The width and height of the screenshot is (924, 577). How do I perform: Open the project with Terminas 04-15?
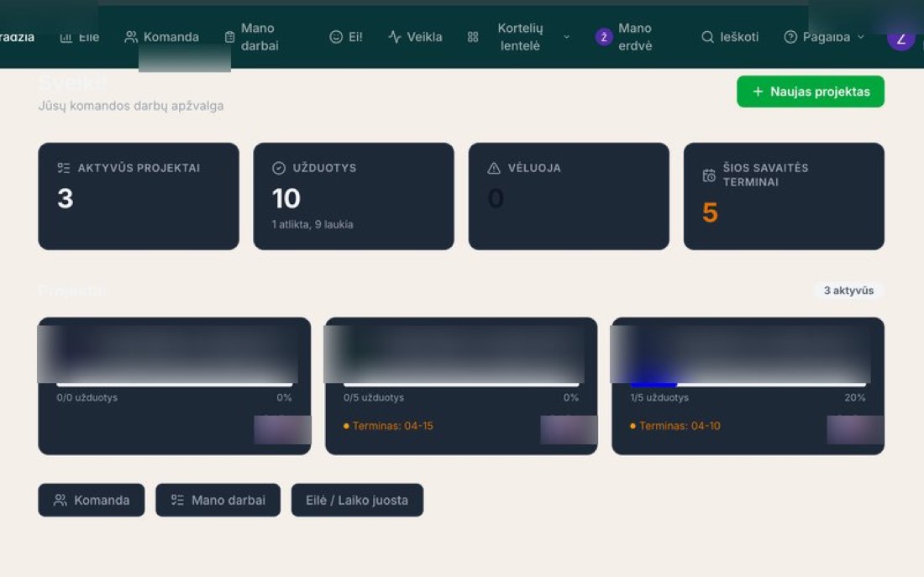coord(461,386)
